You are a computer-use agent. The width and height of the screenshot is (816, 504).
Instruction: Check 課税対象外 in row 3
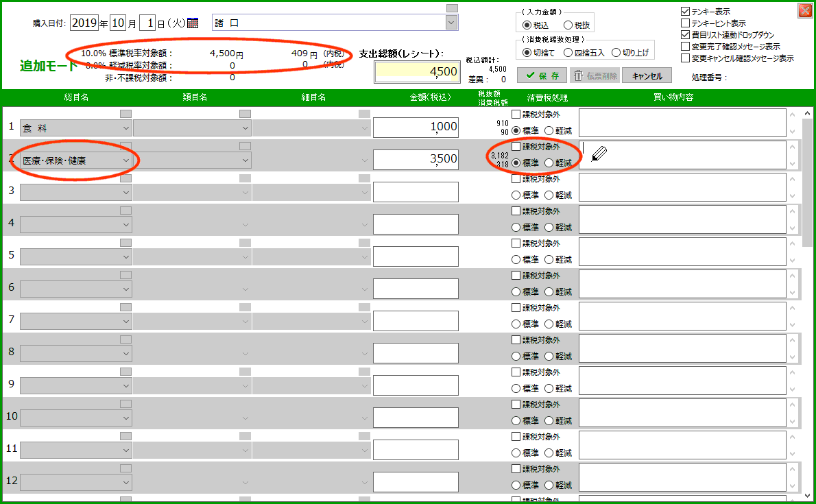[x=516, y=178]
